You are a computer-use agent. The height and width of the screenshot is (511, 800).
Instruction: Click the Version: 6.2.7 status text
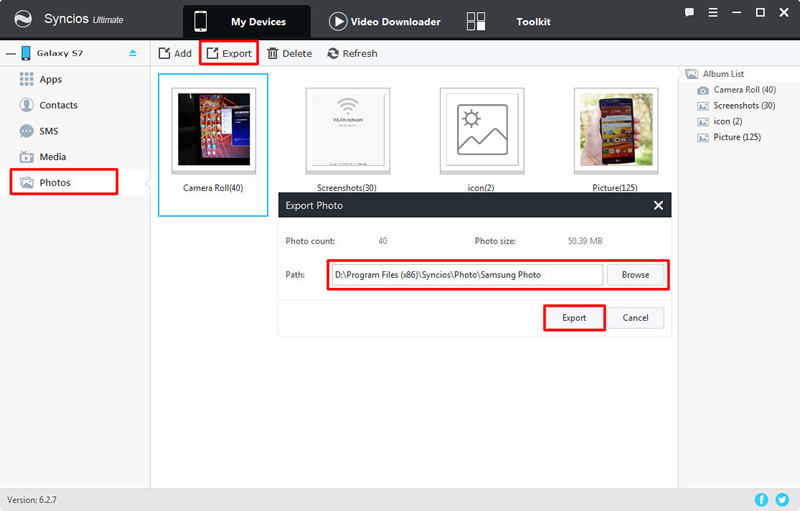32,500
